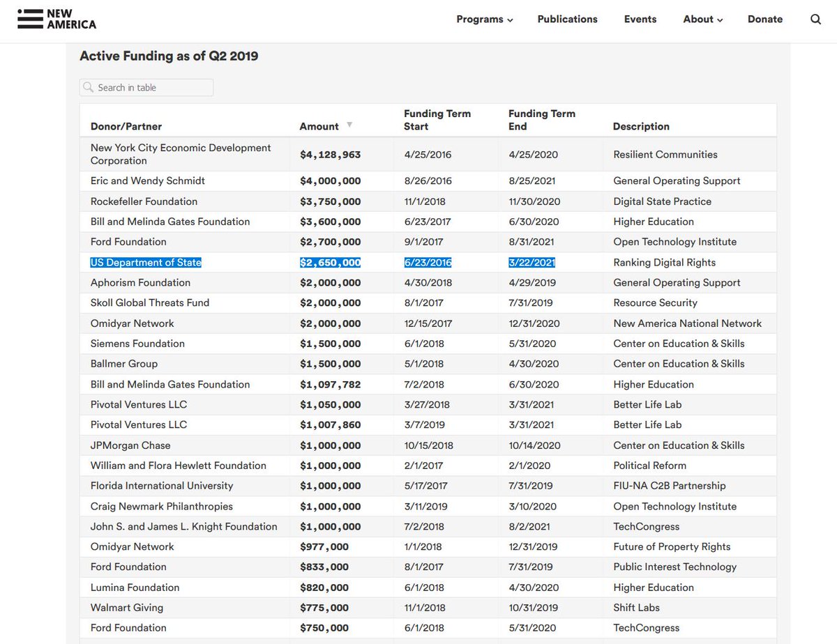This screenshot has width=837, height=644.
Task: Click the $4,128,963 amount cell
Action: (330, 154)
